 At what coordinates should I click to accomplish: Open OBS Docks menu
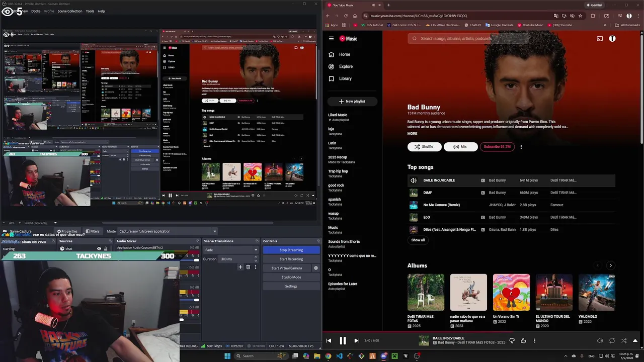point(36,11)
